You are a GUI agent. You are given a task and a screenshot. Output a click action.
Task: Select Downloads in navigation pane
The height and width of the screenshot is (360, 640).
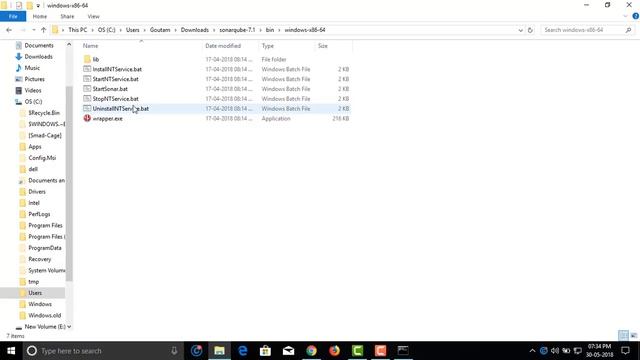pyautogui.click(x=38, y=57)
